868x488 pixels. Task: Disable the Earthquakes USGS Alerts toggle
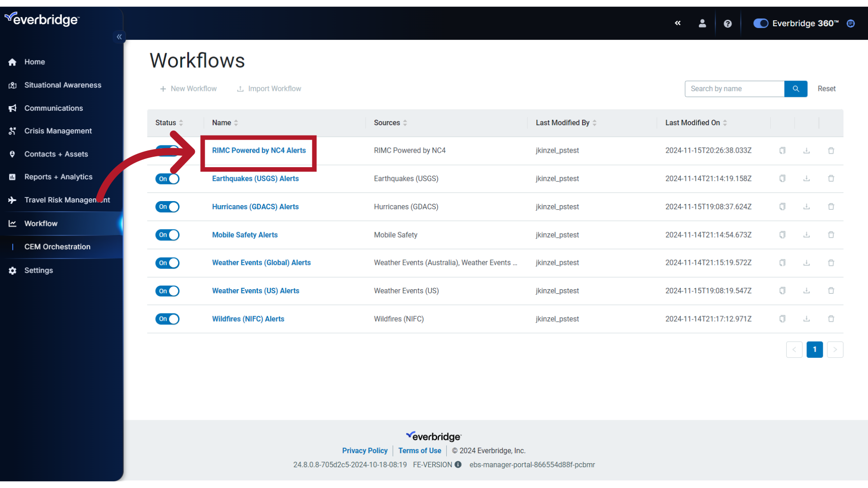(x=168, y=178)
